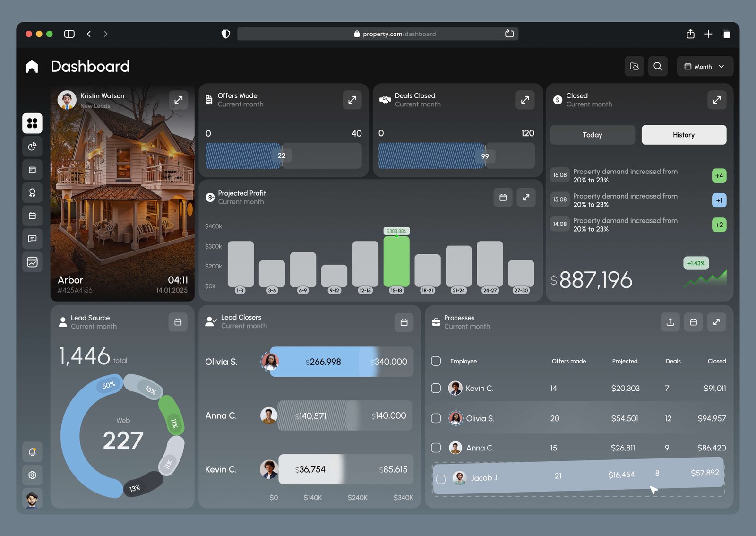The height and width of the screenshot is (536, 756).
Task: Click the +1 badge on 15.08 entry
Action: [719, 200]
